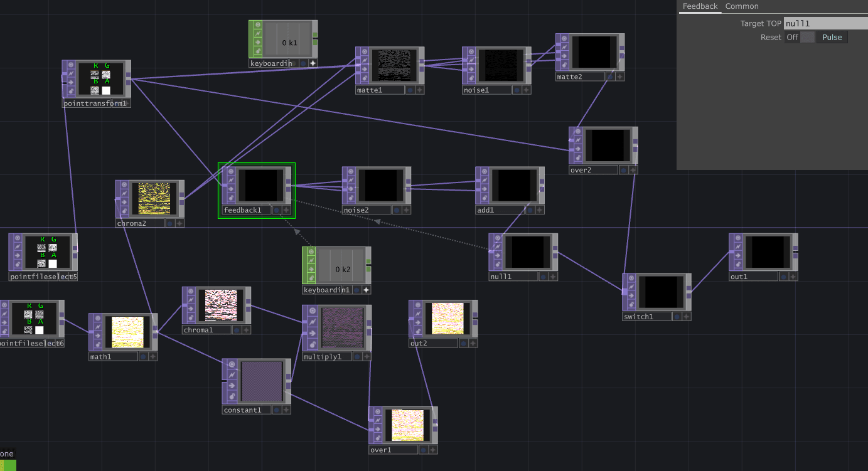Click the Target TOP field containing null1
Screen dimensions: 868x471
[826, 23]
